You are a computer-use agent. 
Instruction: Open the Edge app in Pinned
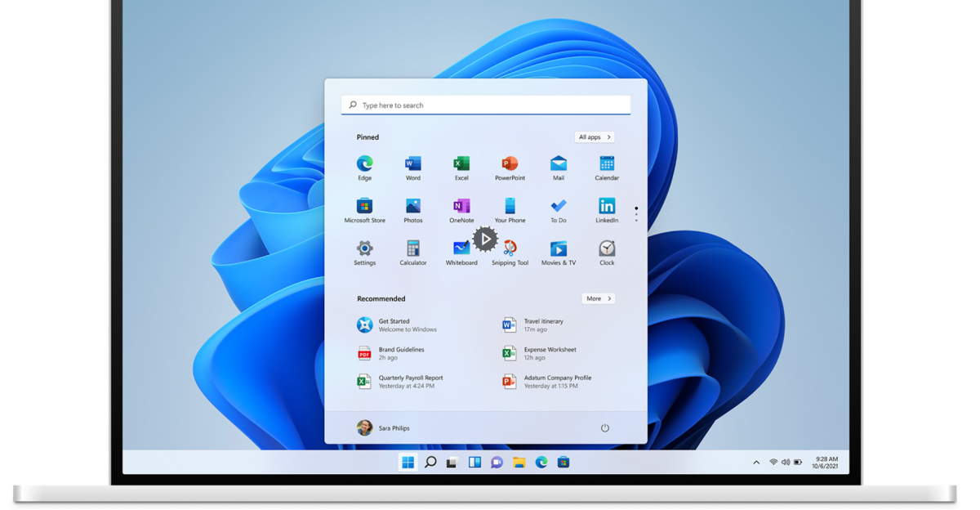coord(364,168)
